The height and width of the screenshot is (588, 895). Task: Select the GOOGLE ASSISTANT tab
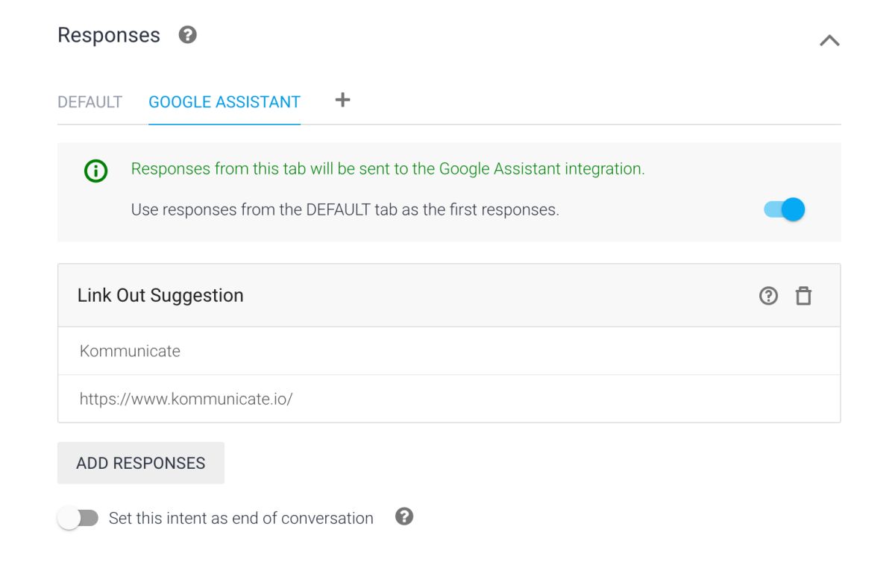coord(224,102)
